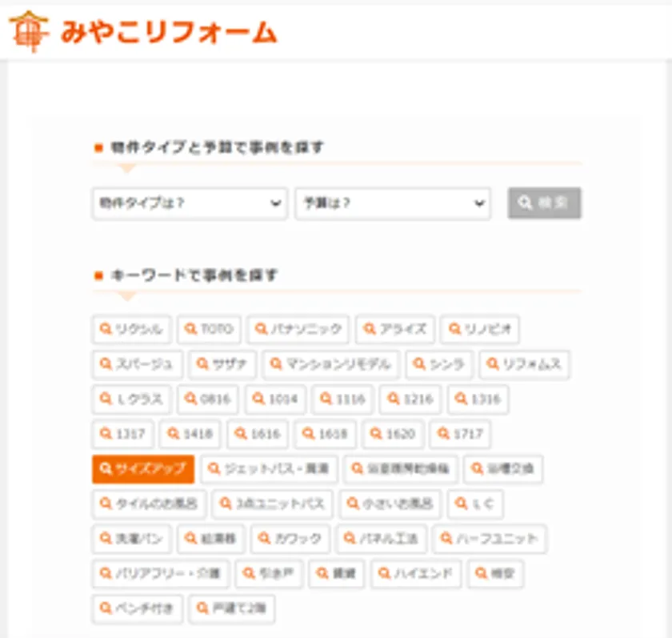Select the 1014 size tag
The width and height of the screenshot is (672, 638).
pos(275,399)
